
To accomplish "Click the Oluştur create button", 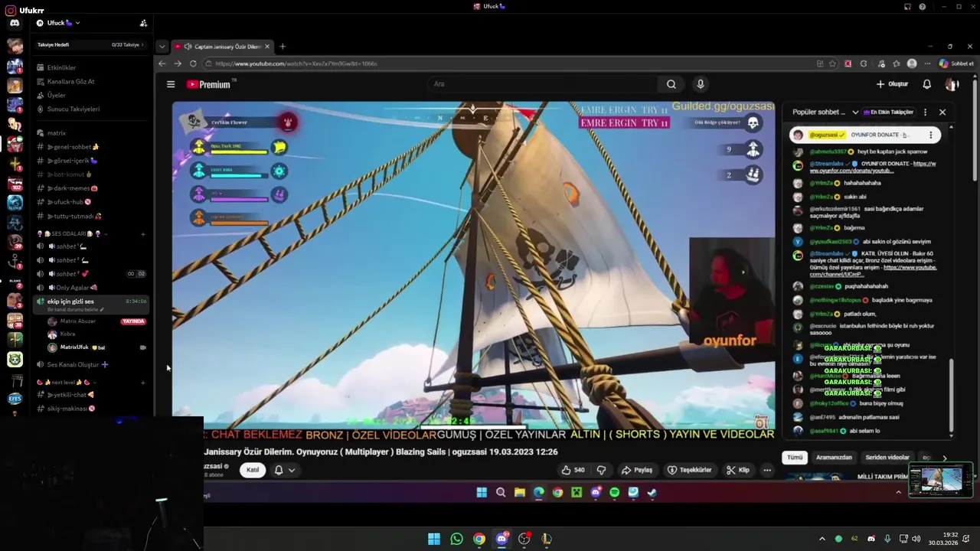I will tap(893, 84).
